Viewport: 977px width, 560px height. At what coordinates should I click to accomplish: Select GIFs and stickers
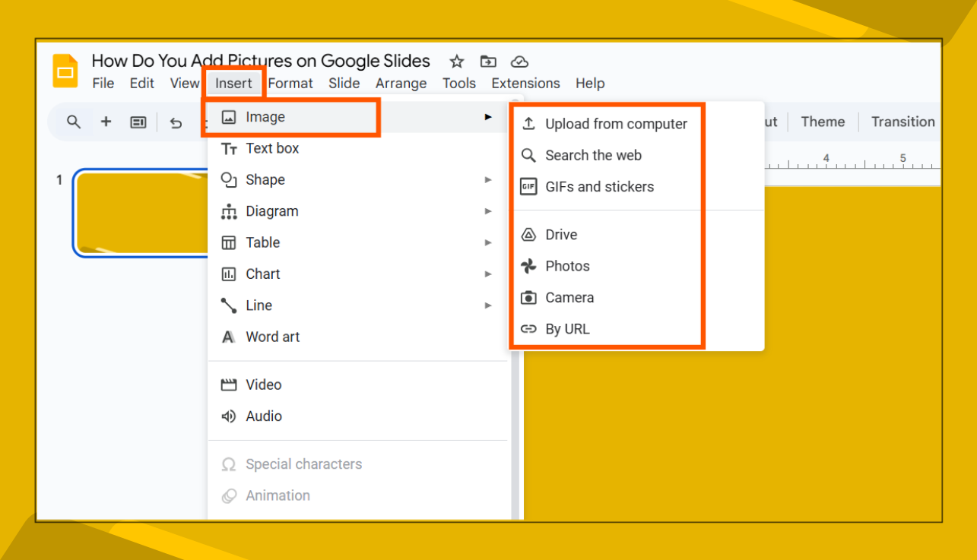tap(600, 186)
